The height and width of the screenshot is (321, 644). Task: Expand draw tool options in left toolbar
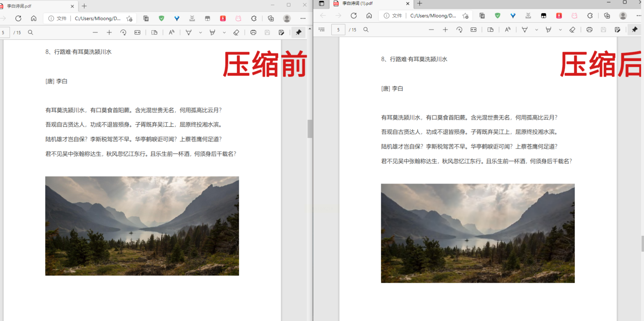point(201,32)
